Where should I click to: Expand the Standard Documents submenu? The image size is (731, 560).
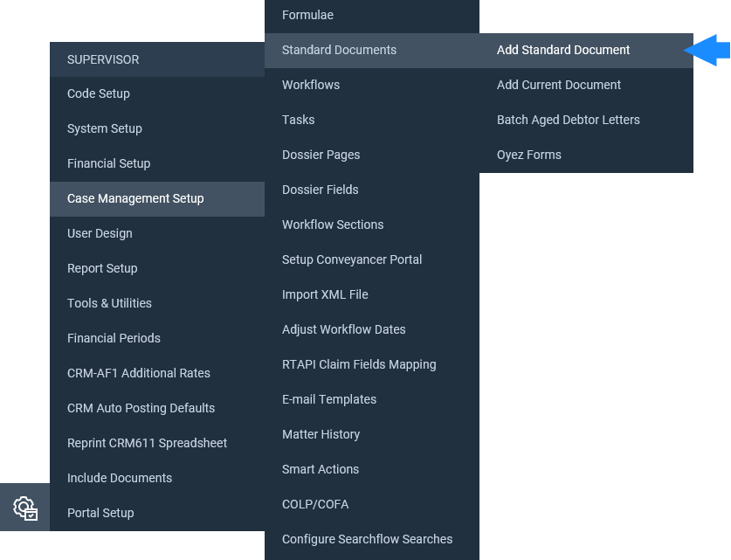(x=371, y=50)
